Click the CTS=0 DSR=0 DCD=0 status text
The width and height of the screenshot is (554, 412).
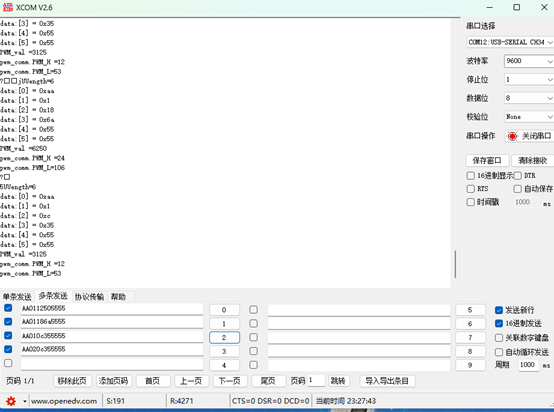271,401
